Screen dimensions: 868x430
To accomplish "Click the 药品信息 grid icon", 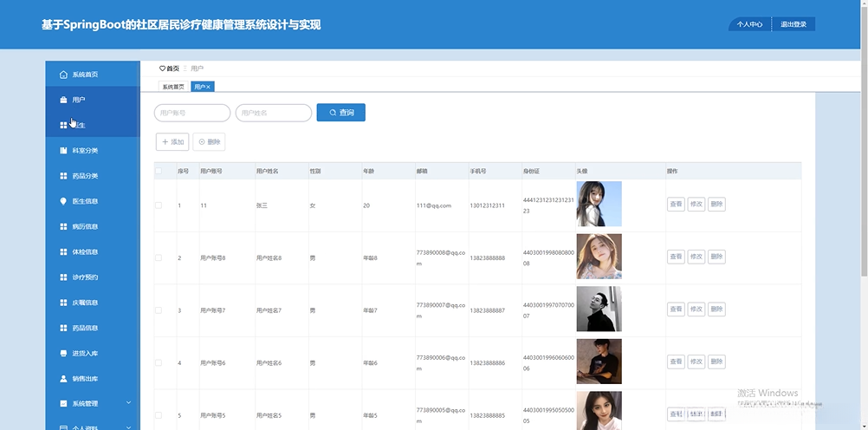I will click(x=63, y=328).
